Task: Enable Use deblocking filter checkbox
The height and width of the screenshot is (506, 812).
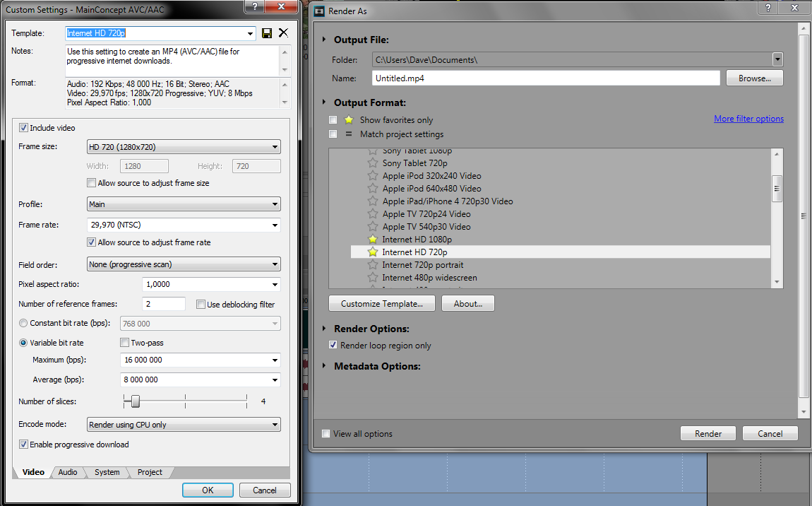Action: 201,305
